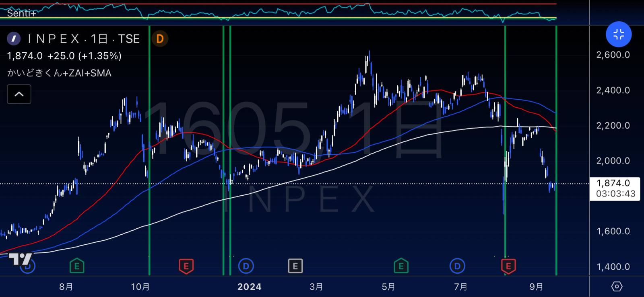Image resolution: width=644 pixels, height=297 pixels.
Task: Open the red E earnings marker before 9月
Action: point(508,266)
